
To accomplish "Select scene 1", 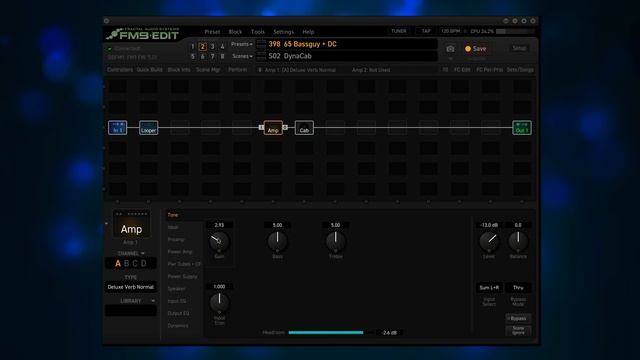I will [x=193, y=47].
